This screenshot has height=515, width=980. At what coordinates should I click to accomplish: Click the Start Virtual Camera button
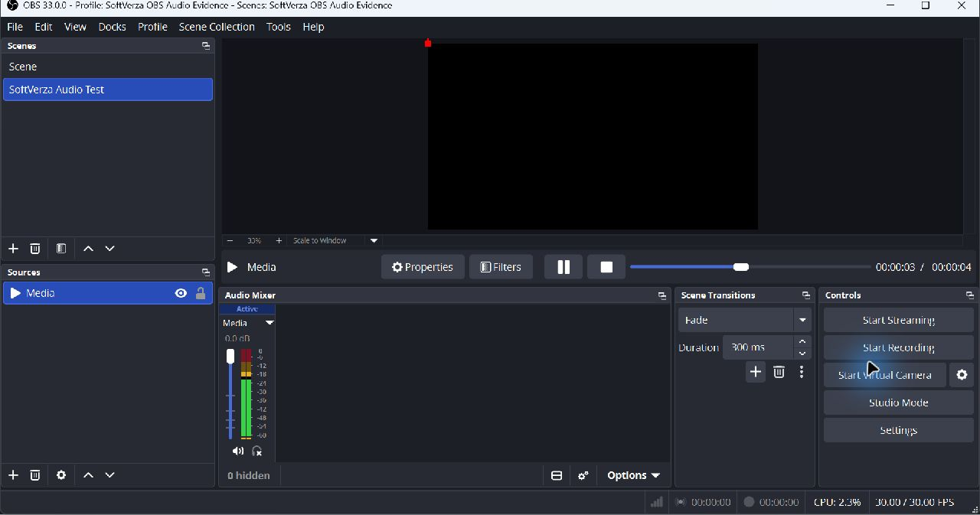tap(885, 375)
